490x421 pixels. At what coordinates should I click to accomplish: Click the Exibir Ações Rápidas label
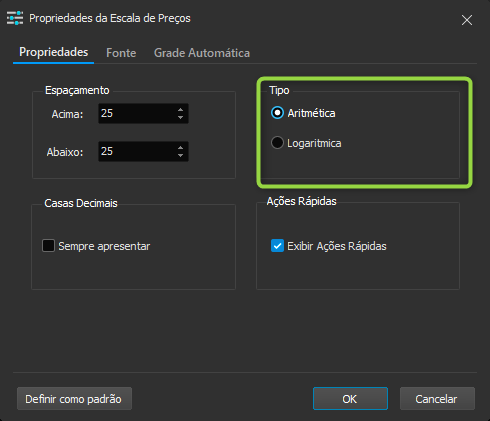(x=337, y=246)
